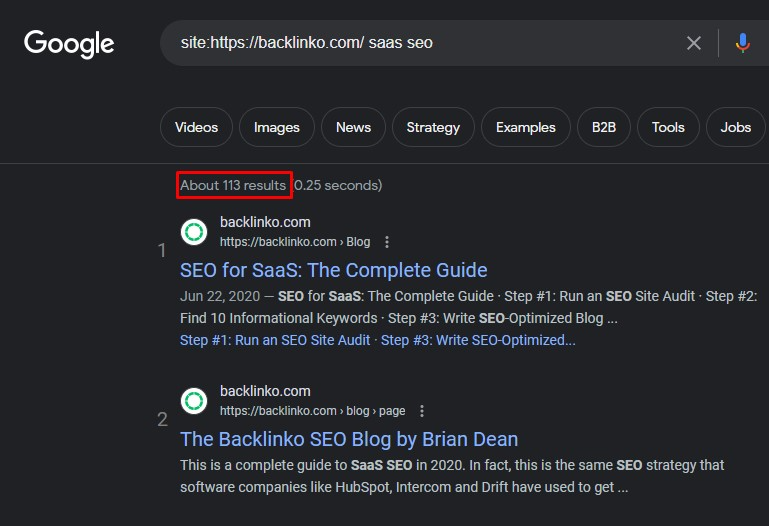Open the Videos filter chip

coord(196,127)
